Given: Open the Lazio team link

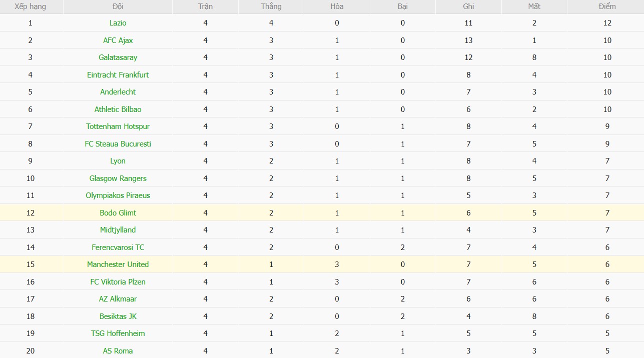Looking at the screenshot, I should (x=118, y=23).
